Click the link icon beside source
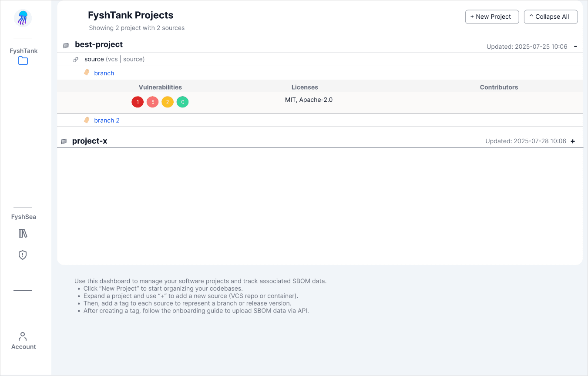 pyautogui.click(x=76, y=60)
